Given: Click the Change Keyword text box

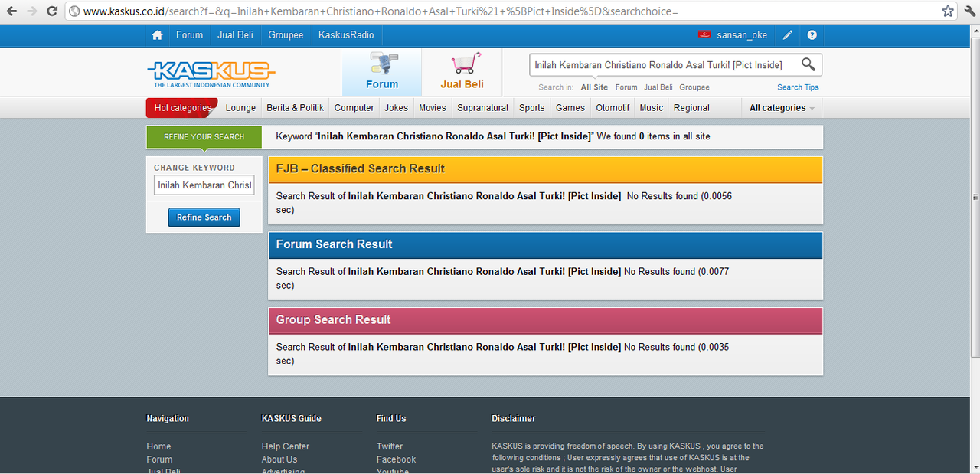Looking at the screenshot, I should click(204, 185).
